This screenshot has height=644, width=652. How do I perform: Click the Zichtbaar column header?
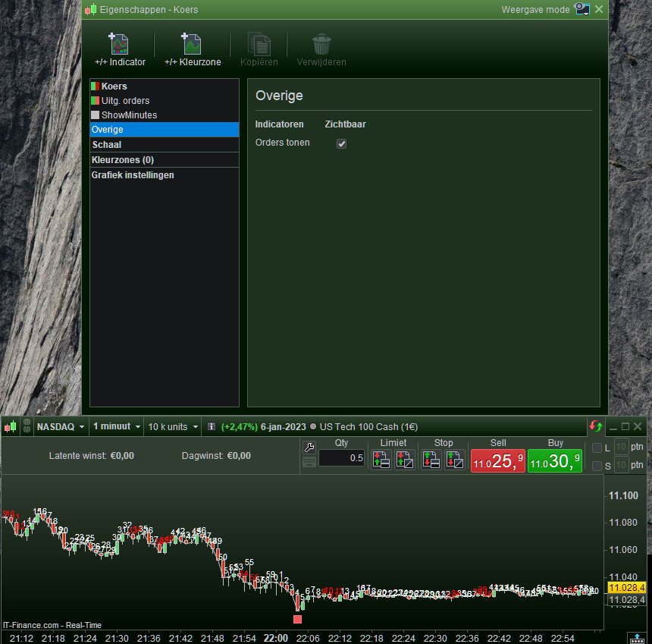coord(345,124)
